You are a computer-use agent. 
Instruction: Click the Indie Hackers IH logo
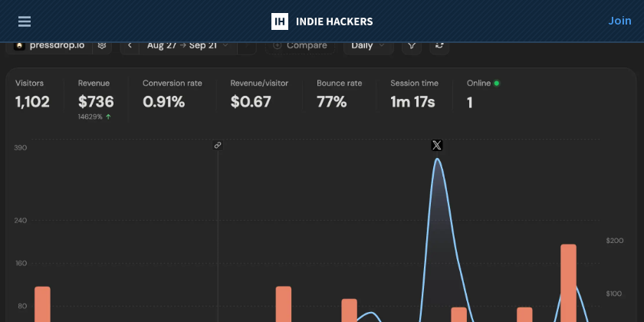280,21
